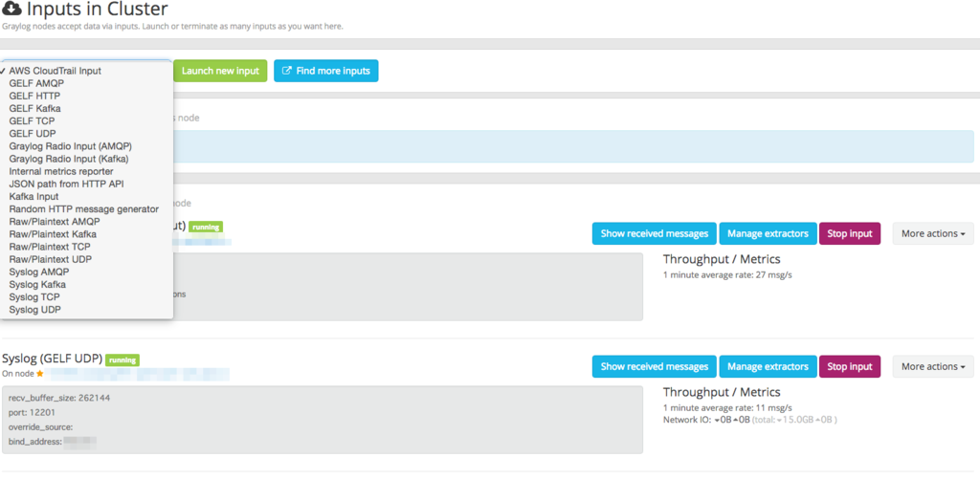Click external link icon on Find more inputs

click(x=287, y=71)
